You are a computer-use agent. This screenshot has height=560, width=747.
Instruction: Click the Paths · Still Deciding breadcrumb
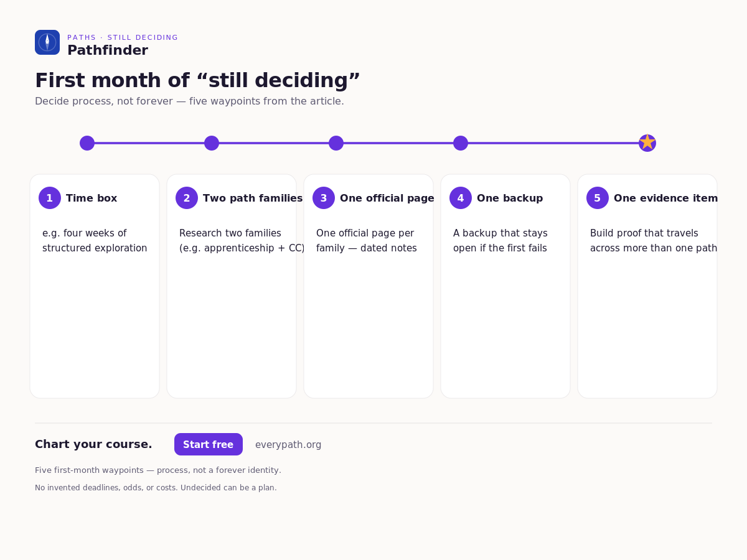(123, 37)
